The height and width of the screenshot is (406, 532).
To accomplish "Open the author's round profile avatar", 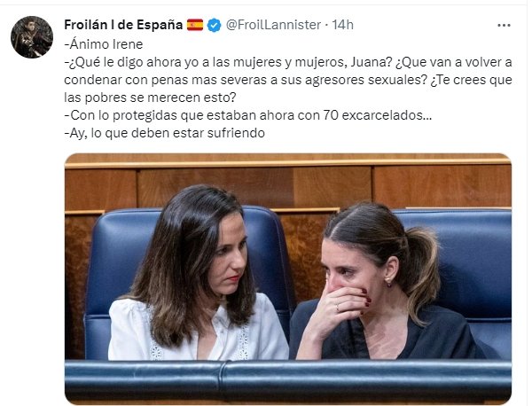I will [32, 37].
